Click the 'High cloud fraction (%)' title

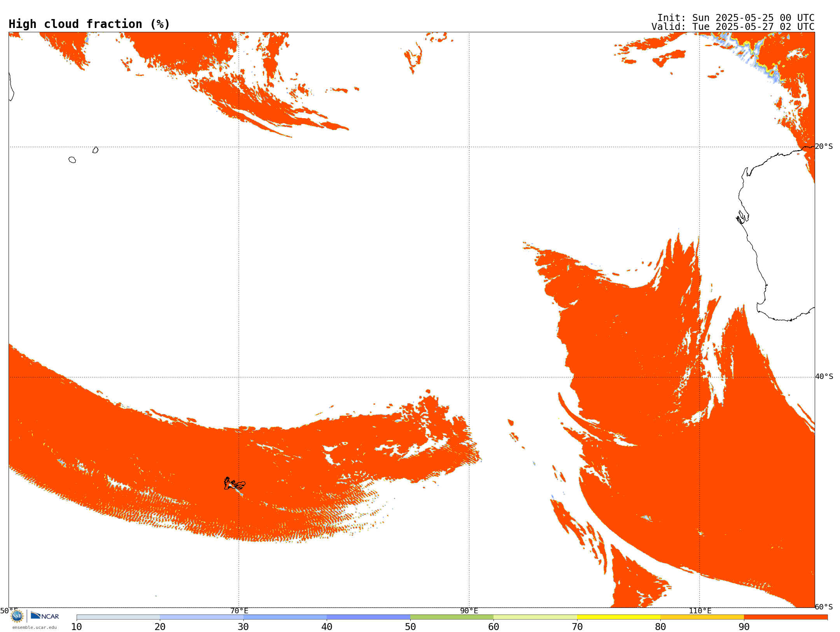(x=89, y=24)
